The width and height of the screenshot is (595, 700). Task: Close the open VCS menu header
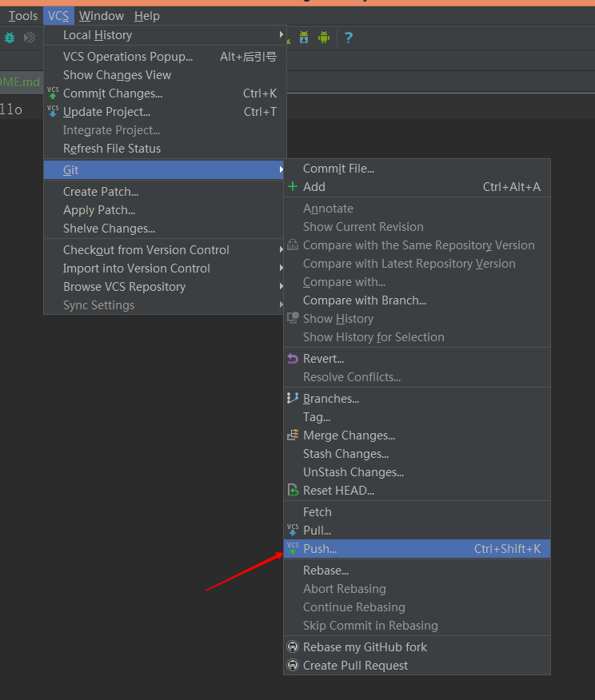58,16
